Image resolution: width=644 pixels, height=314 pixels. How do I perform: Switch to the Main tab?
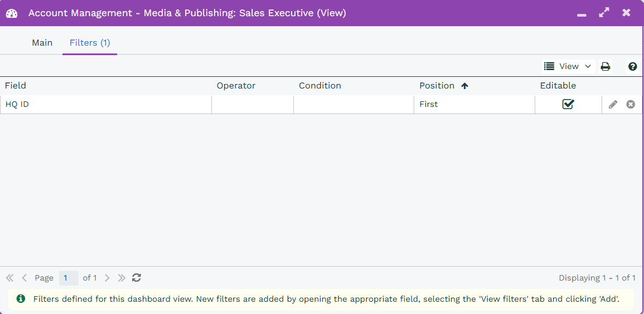(42, 43)
